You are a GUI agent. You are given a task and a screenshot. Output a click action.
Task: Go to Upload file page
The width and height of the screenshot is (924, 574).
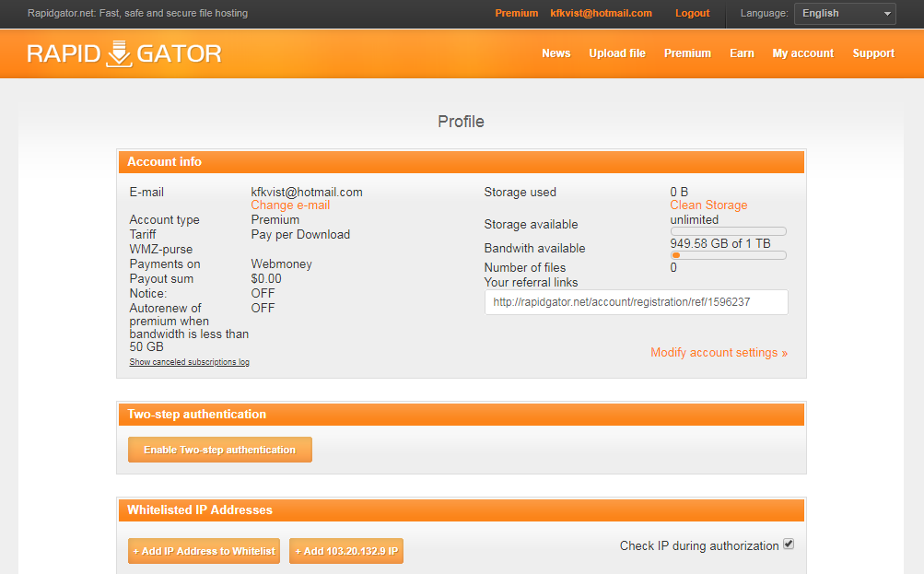pyautogui.click(x=617, y=53)
